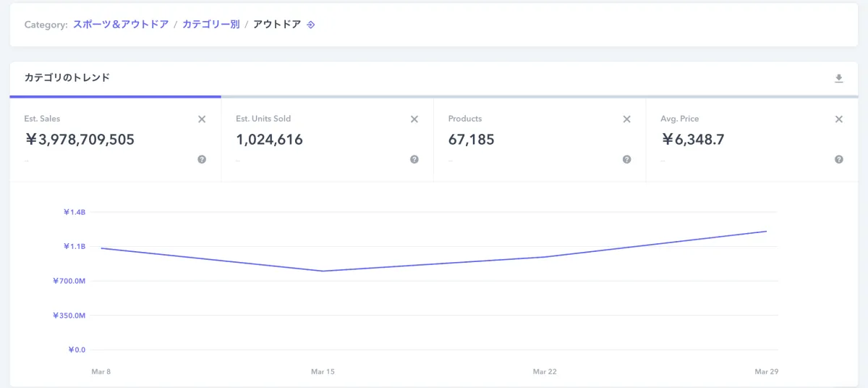Viewport: 868px width, 388px height.
Task: Close the Products metric card
Action: 626,119
